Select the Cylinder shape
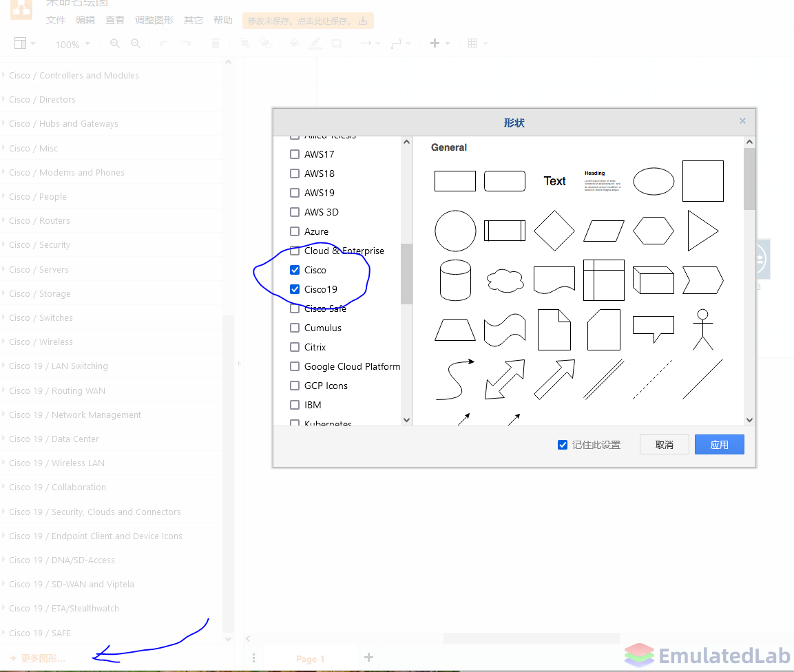This screenshot has width=794, height=672. [x=455, y=280]
